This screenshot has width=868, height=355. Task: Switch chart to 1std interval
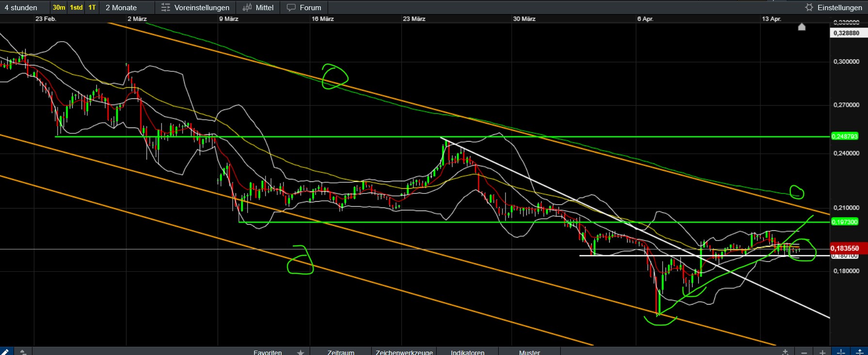(x=76, y=8)
